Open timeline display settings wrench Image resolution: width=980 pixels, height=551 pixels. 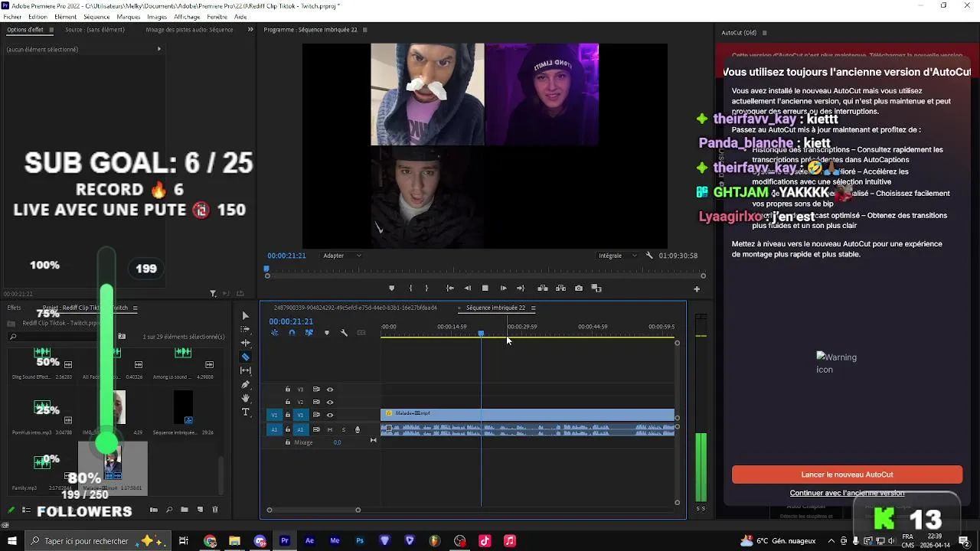(x=344, y=333)
